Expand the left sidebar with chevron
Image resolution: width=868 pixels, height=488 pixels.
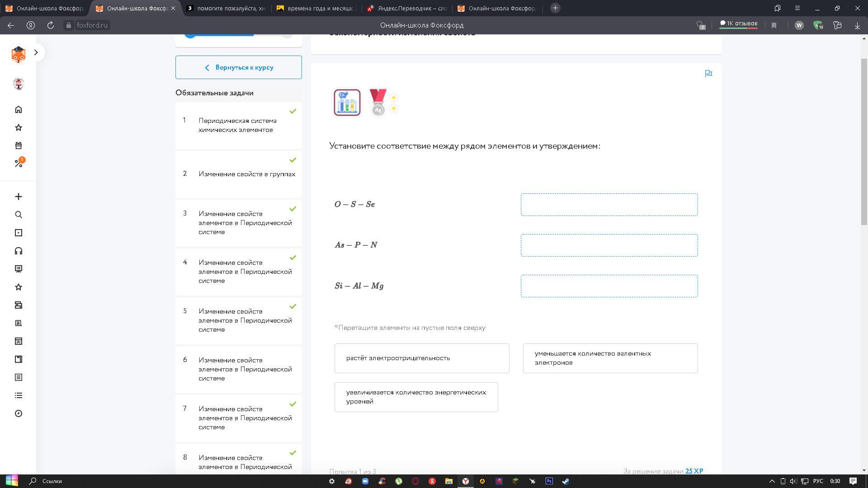point(36,52)
